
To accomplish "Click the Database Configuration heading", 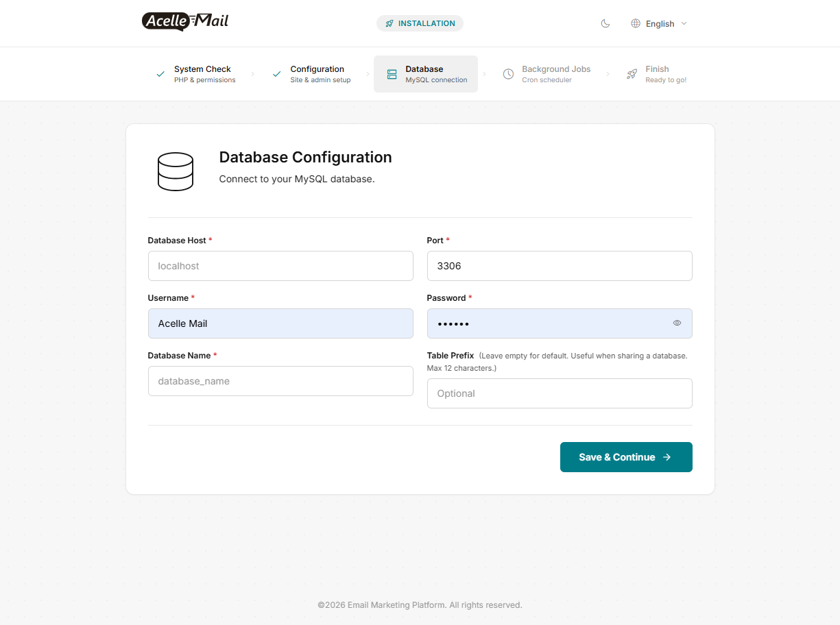I will [305, 157].
